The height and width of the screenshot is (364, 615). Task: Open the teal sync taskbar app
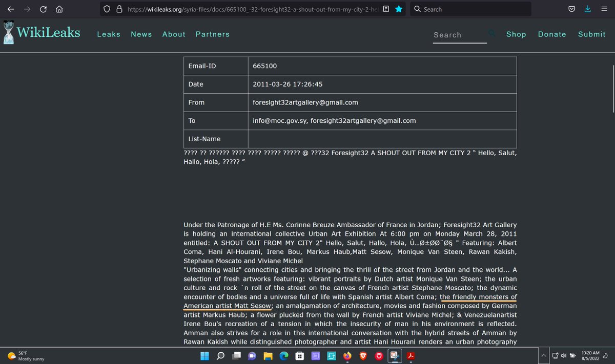pos(332,356)
